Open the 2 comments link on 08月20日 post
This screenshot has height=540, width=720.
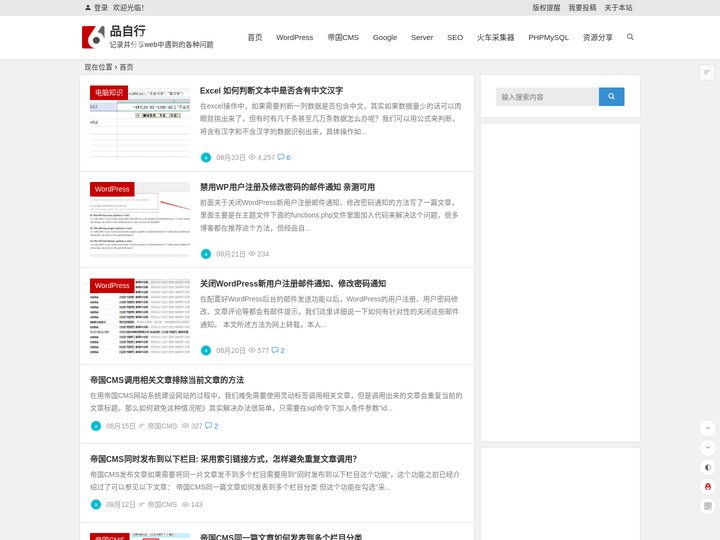tap(278, 350)
